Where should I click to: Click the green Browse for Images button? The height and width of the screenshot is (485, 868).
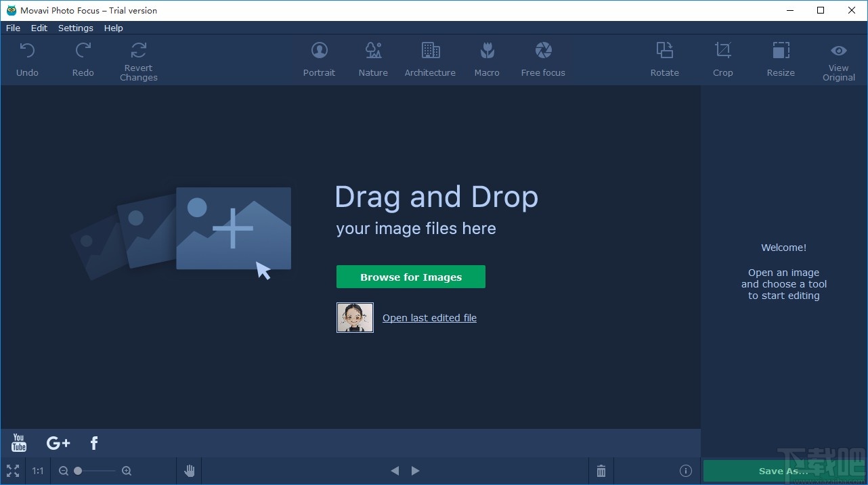[411, 277]
